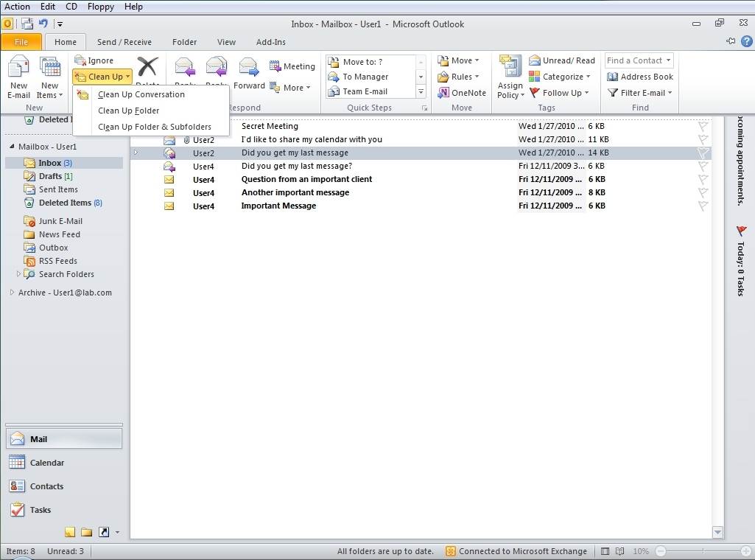755x560 pixels.
Task: Open Filter E-mail in the Find group
Action: (x=639, y=92)
